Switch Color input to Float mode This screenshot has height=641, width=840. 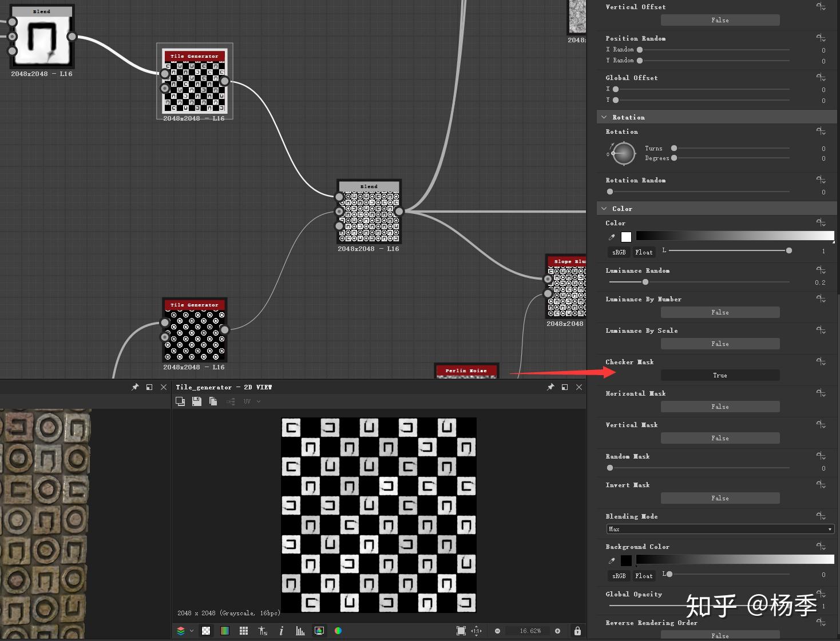click(x=644, y=252)
